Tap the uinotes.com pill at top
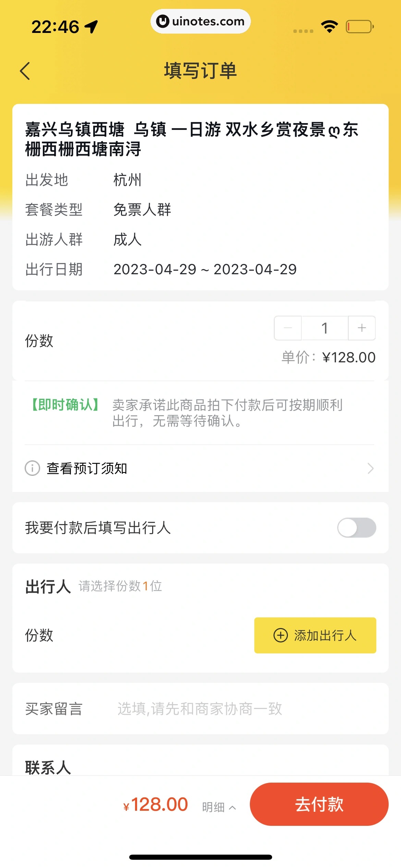 [200, 21]
